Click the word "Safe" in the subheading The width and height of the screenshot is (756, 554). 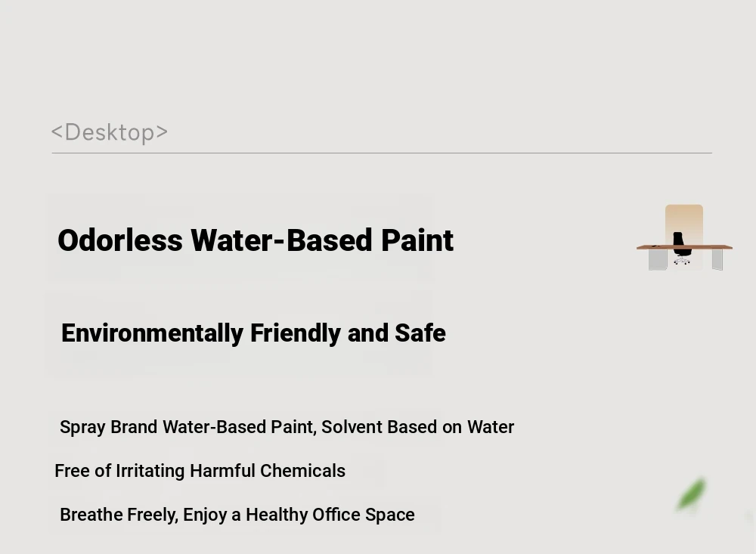[x=420, y=333]
